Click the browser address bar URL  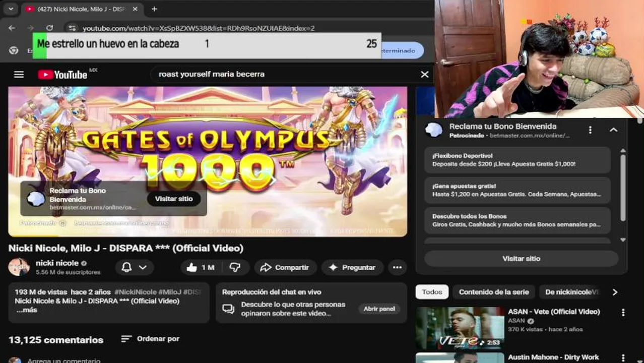[199, 28]
